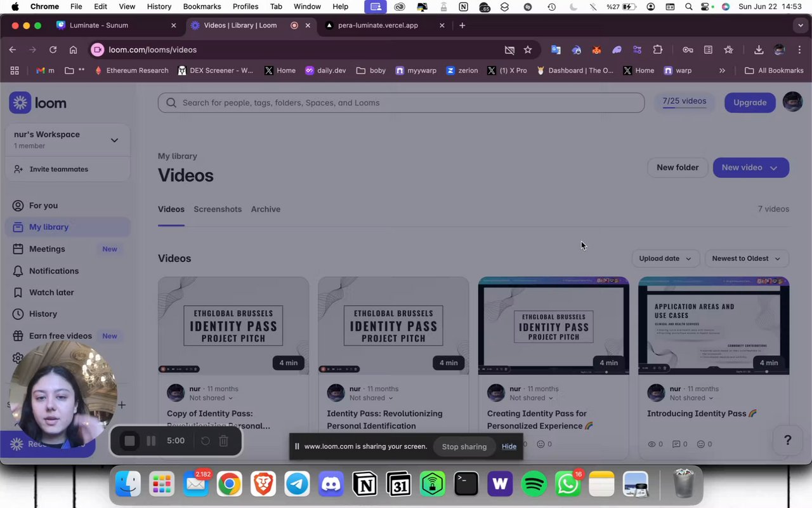The width and height of the screenshot is (812, 508).
Task: Click reactions icon on Introducing Identity Pass
Action: (701, 444)
